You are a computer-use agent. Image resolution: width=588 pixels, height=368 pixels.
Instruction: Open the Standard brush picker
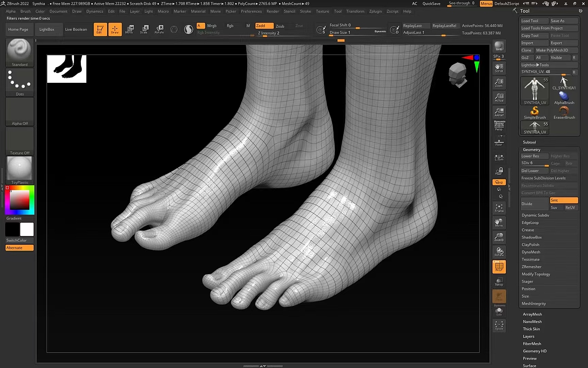19,53
